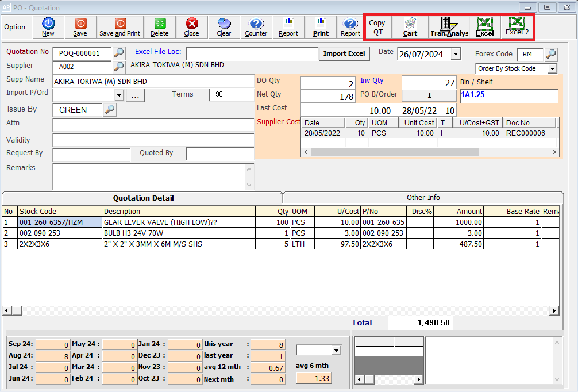The width and height of the screenshot is (578, 392).
Task: Click the red Close toolbar button
Action: point(192,27)
